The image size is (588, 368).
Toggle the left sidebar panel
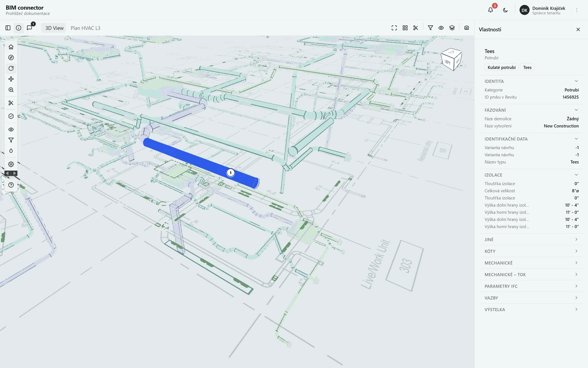coord(8,28)
